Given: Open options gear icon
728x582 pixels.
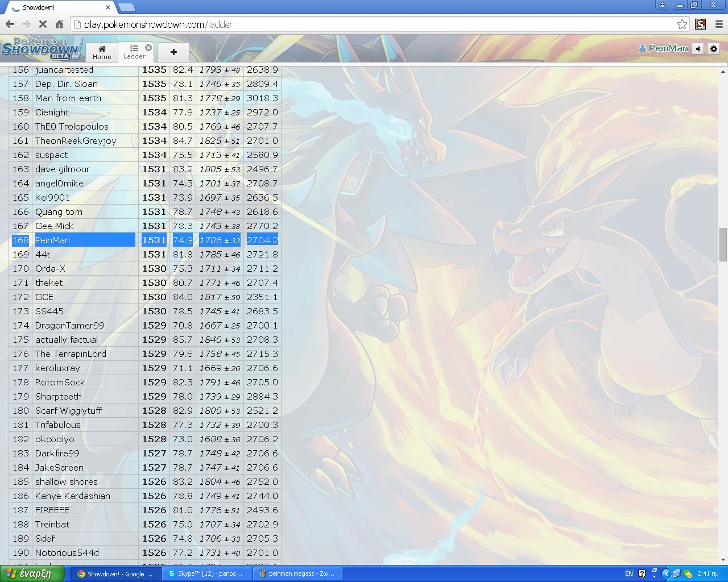Looking at the screenshot, I should pyautogui.click(x=714, y=48).
